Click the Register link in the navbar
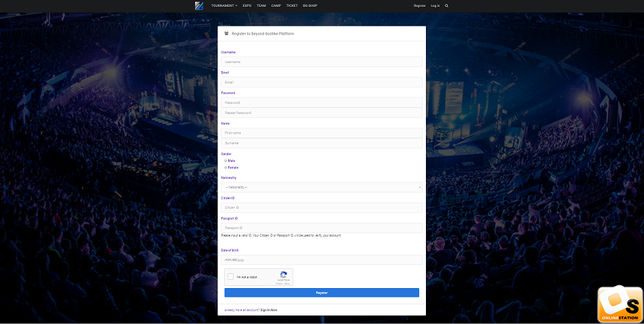This screenshot has height=324, width=644. [420, 5]
